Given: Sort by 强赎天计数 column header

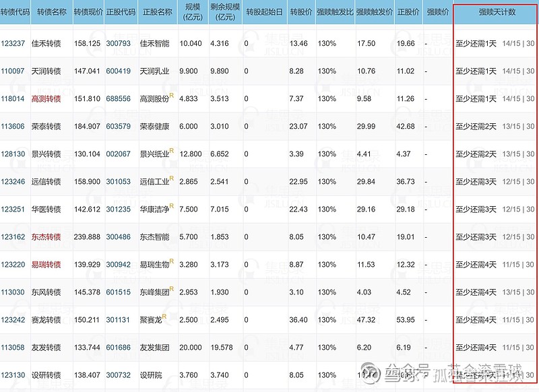Looking at the screenshot, I should pos(497,12).
